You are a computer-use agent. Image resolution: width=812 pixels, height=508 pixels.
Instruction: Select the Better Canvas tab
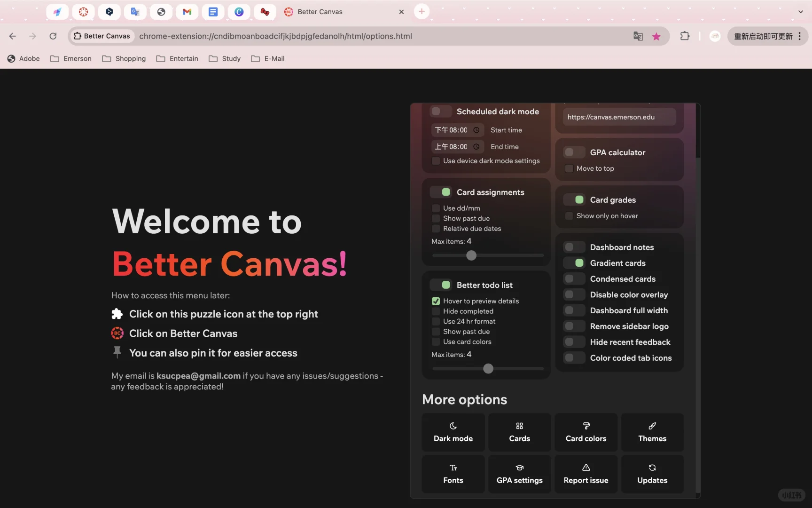click(344, 12)
